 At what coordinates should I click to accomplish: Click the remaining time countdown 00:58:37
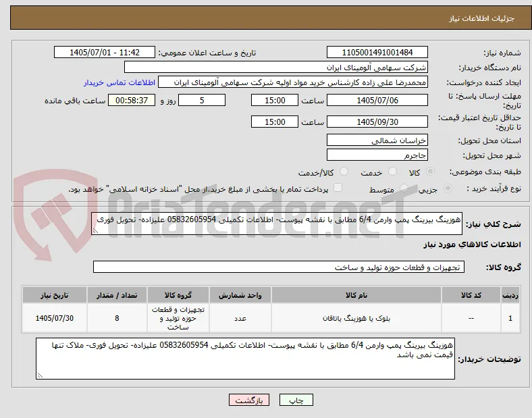point(132,100)
